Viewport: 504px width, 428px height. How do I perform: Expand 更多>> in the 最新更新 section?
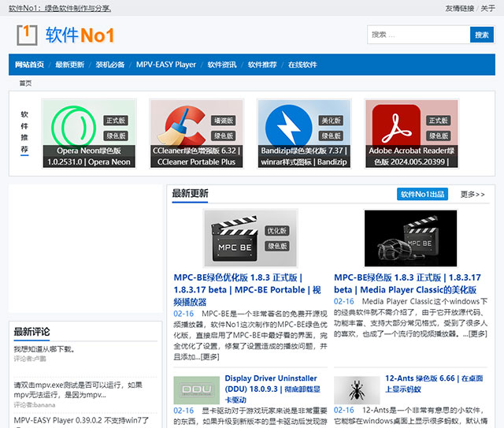pos(472,194)
